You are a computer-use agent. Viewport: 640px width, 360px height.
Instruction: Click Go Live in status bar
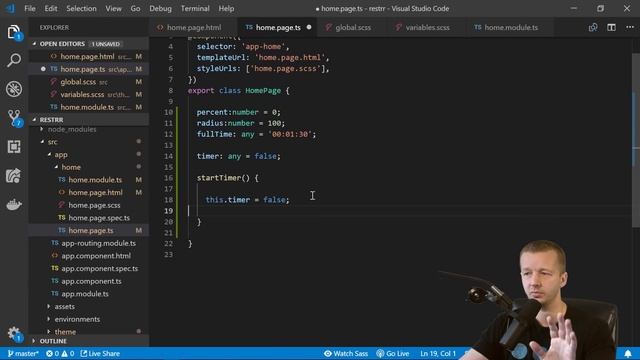click(393, 353)
